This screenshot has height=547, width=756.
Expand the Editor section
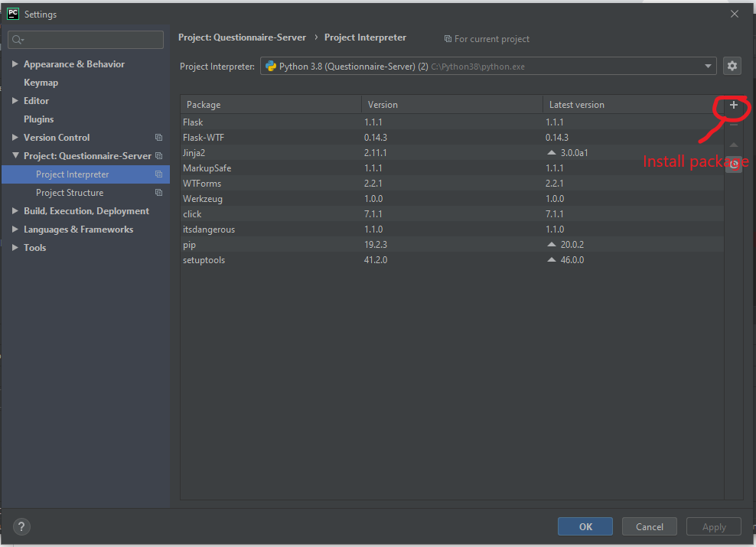(x=15, y=100)
